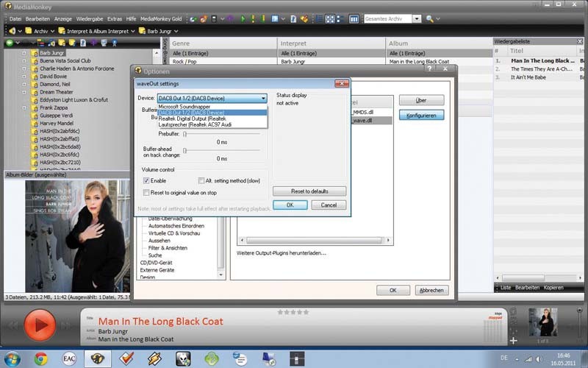Click the help question mark in Optionen
This screenshot has width=588, height=368.
[430, 68]
